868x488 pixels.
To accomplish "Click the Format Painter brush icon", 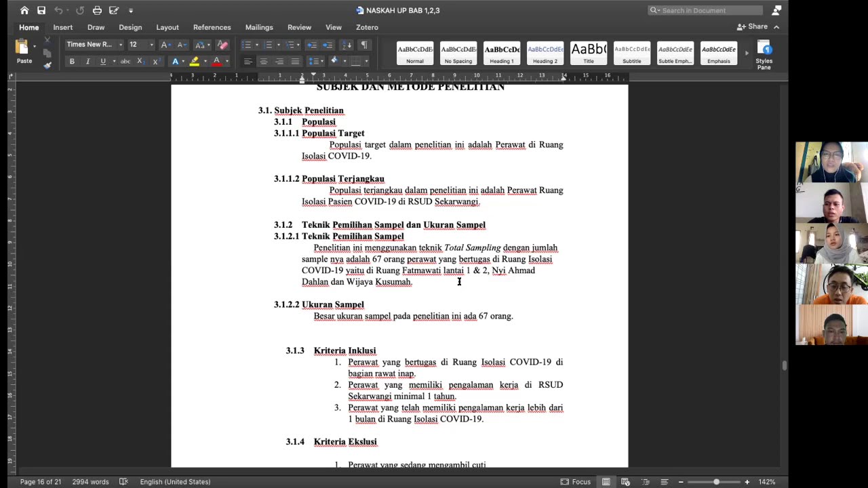I will pyautogui.click(x=47, y=65).
